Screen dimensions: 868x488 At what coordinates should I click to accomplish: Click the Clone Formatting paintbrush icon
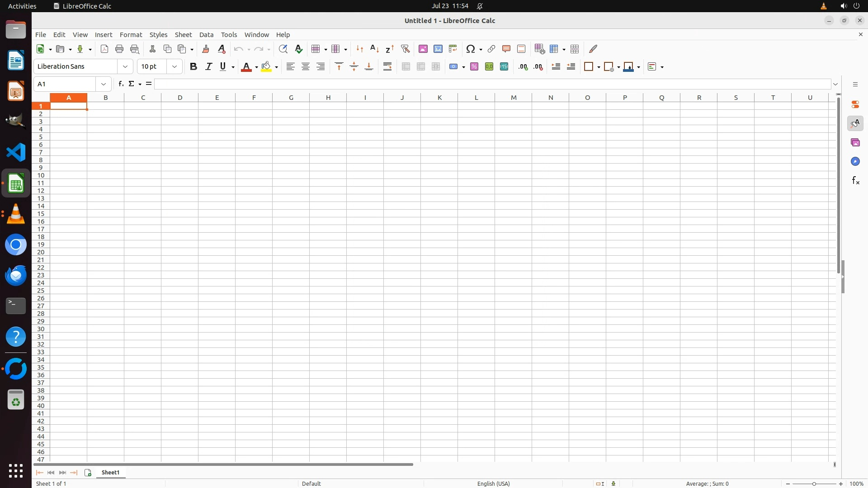click(x=206, y=49)
